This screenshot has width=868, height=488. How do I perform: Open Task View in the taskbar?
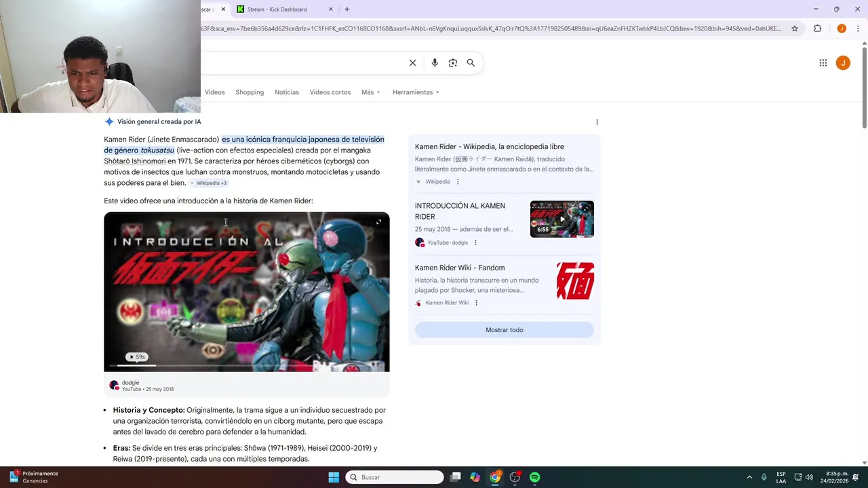(x=456, y=477)
